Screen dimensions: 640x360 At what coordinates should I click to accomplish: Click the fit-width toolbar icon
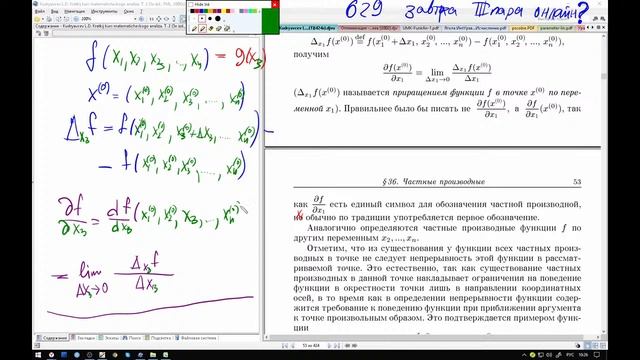point(166,19)
